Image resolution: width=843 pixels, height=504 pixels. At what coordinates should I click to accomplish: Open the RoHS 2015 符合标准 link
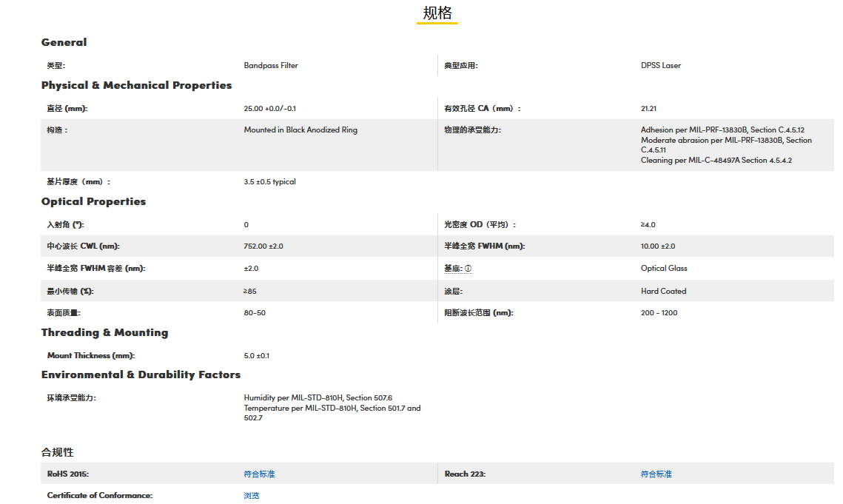tap(259, 474)
